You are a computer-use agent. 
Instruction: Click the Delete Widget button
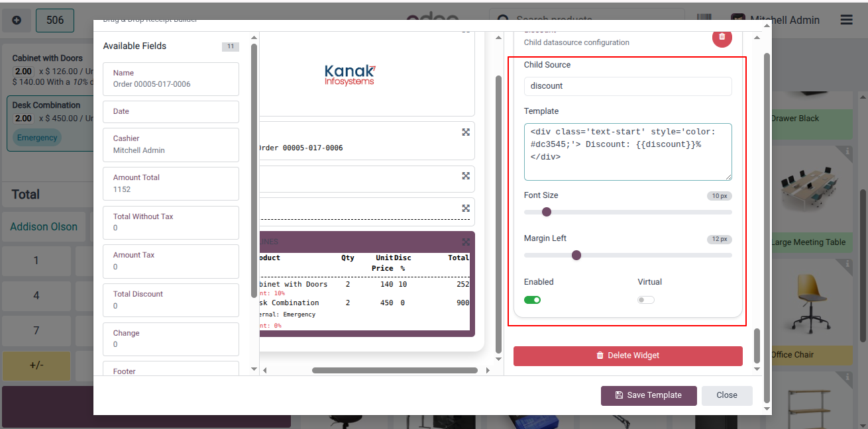coord(628,356)
